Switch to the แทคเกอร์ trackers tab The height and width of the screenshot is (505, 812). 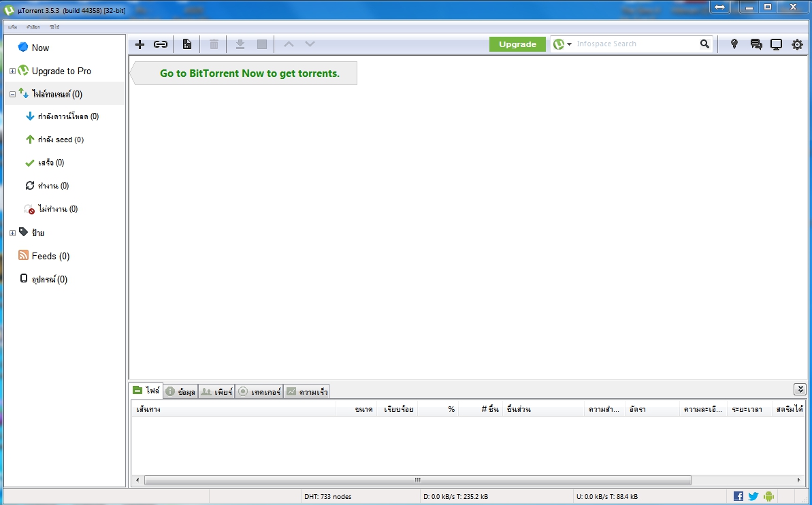pyautogui.click(x=259, y=391)
